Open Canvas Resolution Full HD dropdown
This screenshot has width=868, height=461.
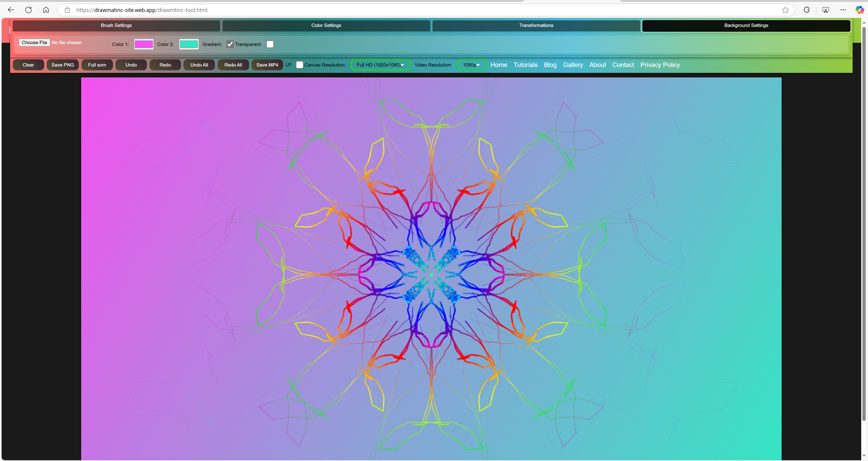point(381,65)
